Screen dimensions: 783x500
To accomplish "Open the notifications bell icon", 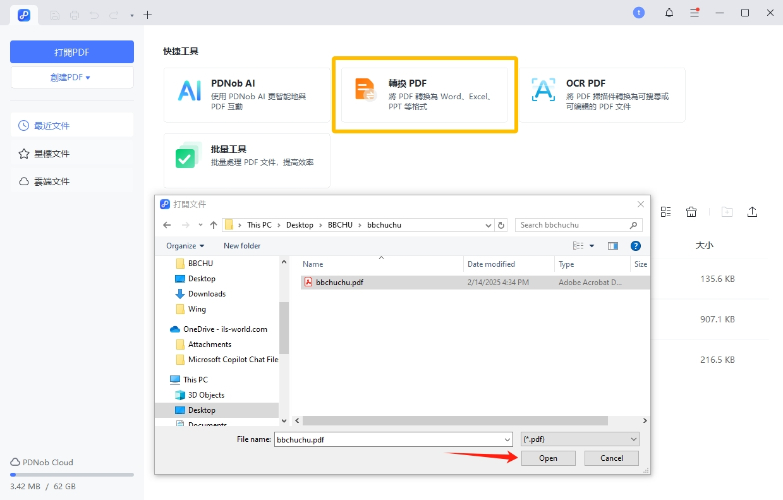I will tap(669, 13).
